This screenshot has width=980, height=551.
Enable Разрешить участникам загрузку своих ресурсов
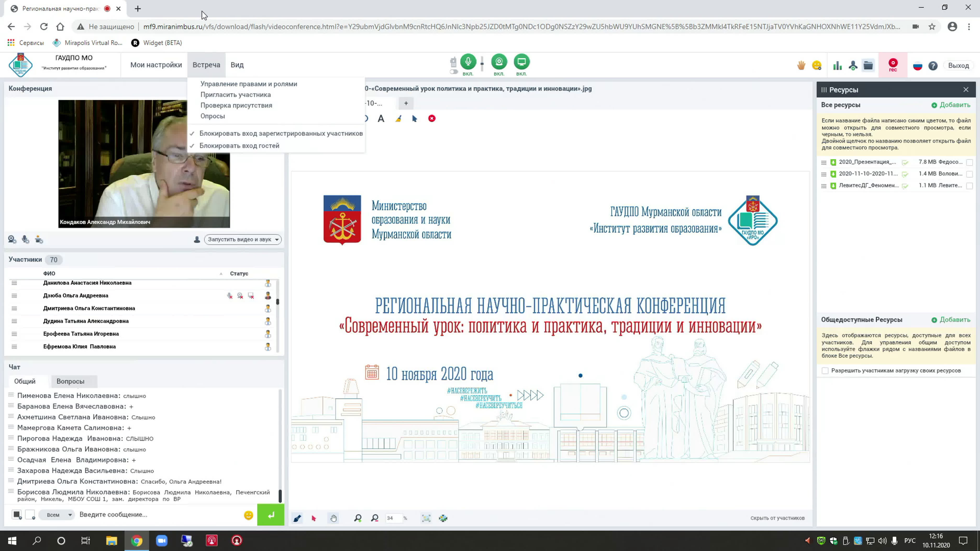click(x=825, y=371)
